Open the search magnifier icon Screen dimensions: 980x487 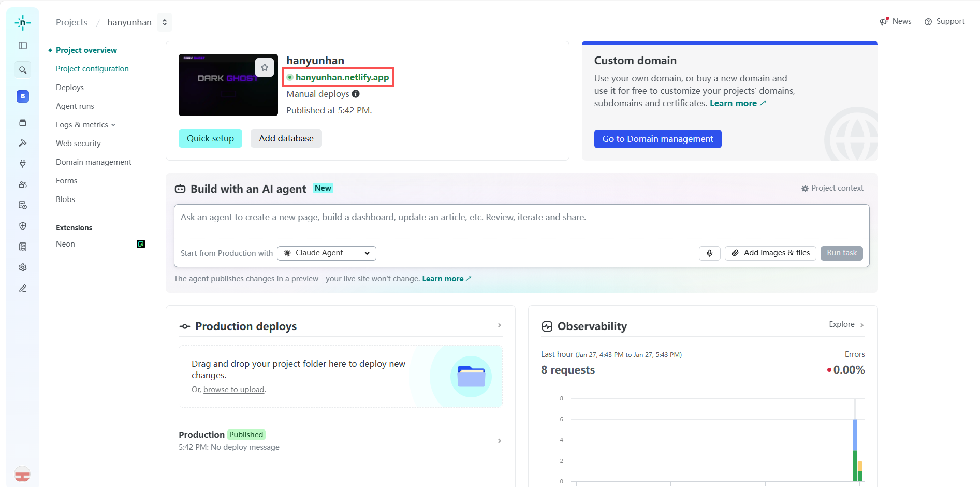[23, 70]
